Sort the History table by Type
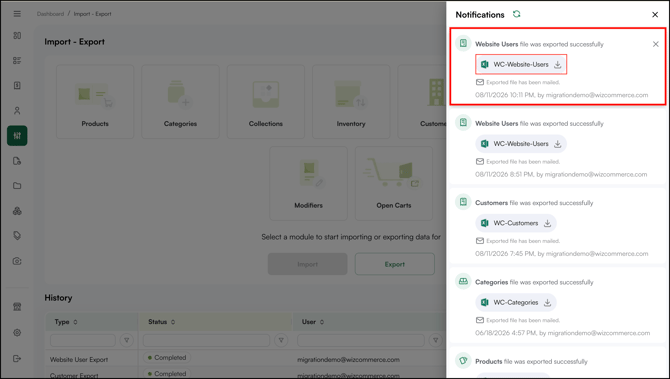The image size is (670, 379). pyautogui.click(x=75, y=322)
